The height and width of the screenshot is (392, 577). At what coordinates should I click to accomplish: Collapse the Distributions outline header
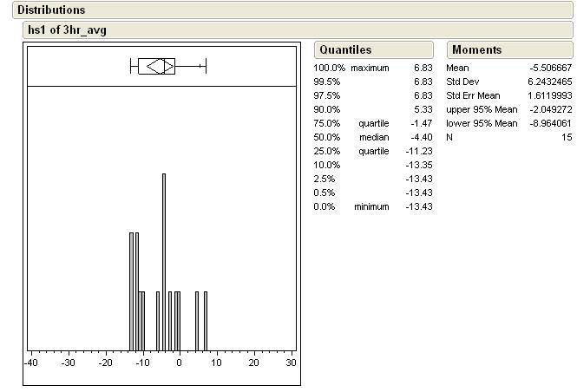coord(51,10)
